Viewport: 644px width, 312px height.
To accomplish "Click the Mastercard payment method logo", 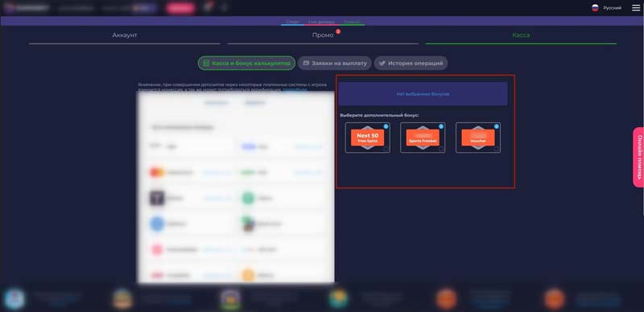I will (x=156, y=172).
